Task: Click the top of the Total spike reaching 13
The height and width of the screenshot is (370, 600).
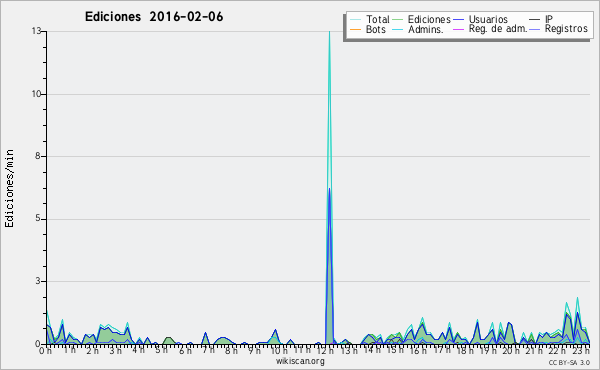Action: (x=329, y=32)
